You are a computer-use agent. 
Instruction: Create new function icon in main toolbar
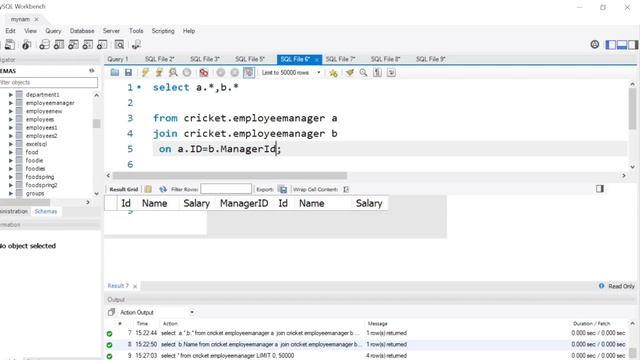(x=102, y=44)
